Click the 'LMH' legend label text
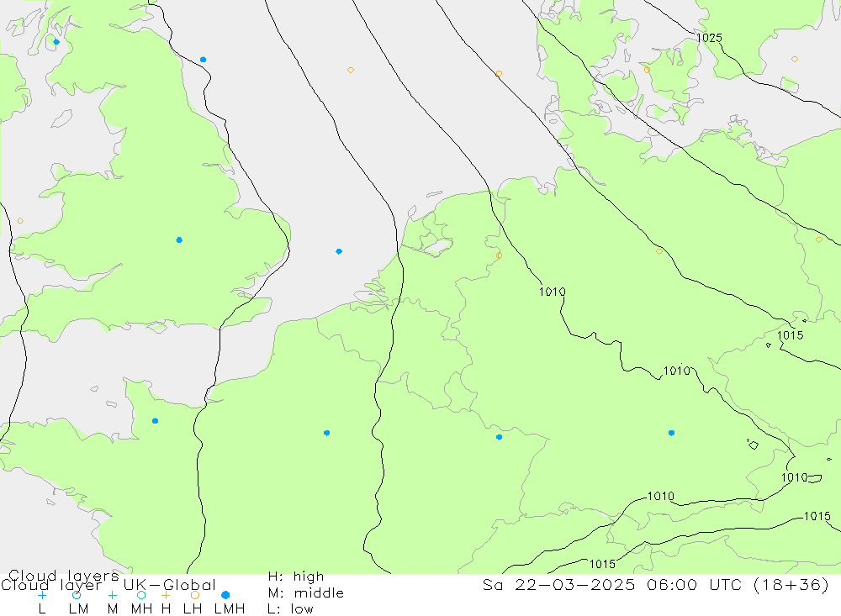This screenshot has height=616, width=841. 230,609
